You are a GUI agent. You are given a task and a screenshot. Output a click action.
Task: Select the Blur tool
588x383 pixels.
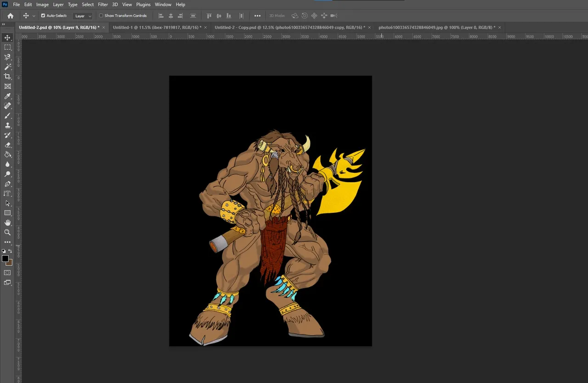[x=7, y=164]
